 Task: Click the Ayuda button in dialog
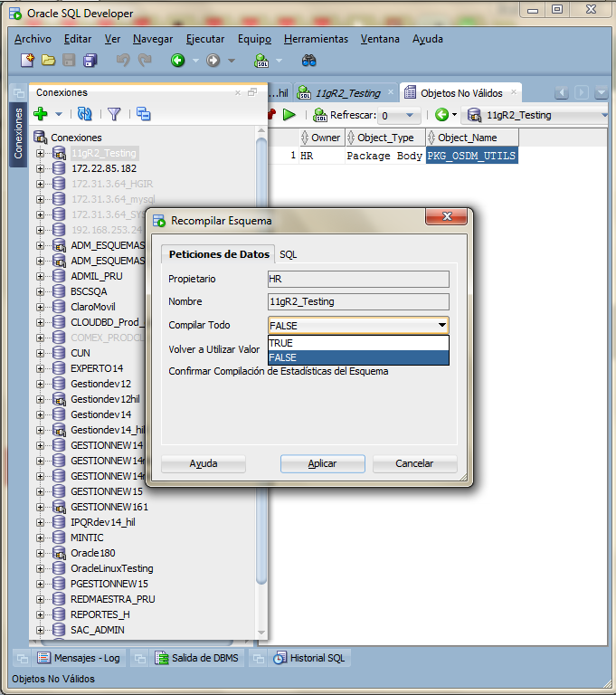(204, 463)
